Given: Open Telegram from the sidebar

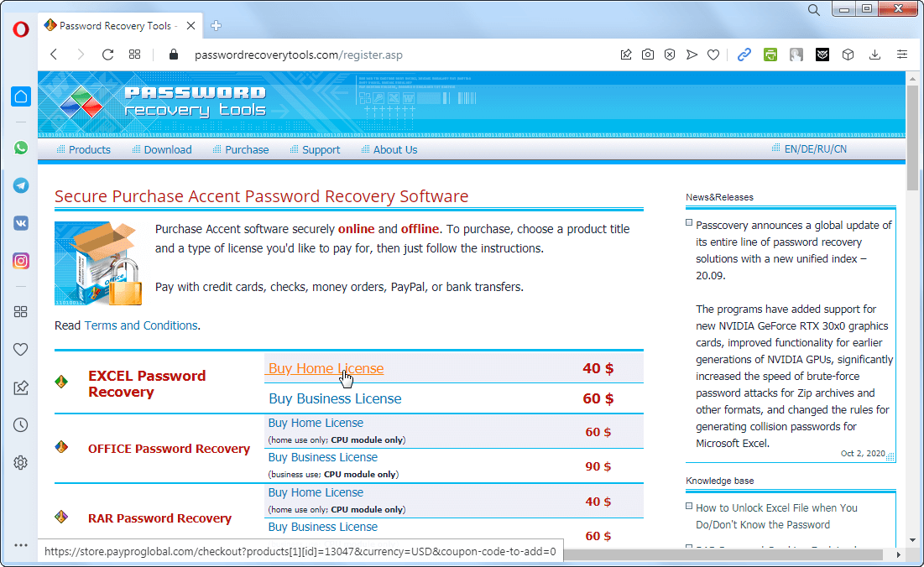Looking at the screenshot, I should point(21,185).
